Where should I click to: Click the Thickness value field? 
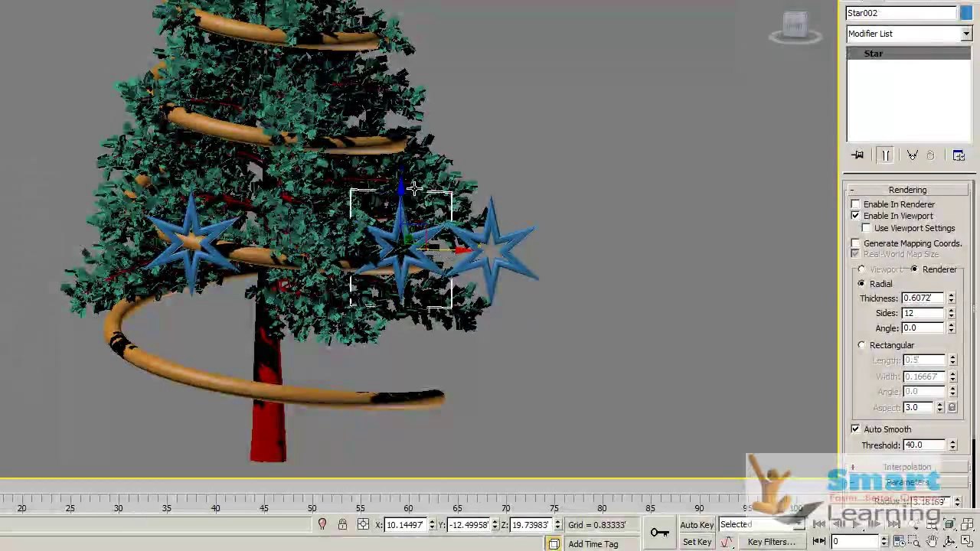(923, 298)
